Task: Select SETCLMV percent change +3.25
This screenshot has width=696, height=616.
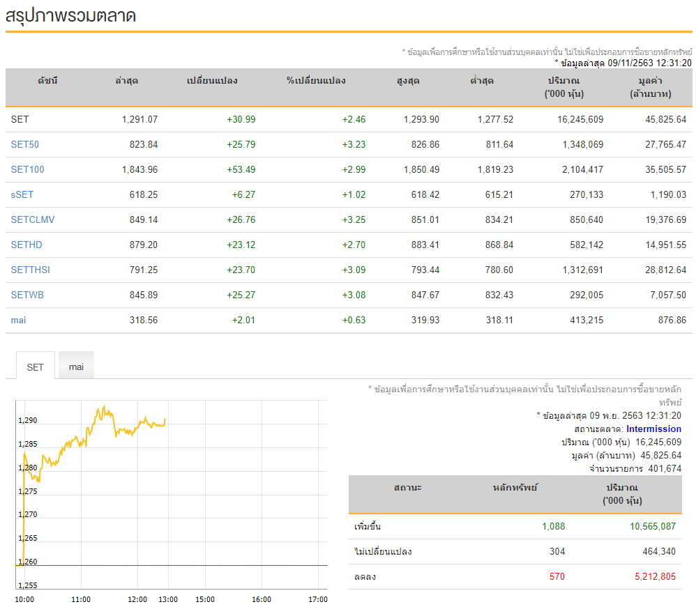Action: (354, 220)
